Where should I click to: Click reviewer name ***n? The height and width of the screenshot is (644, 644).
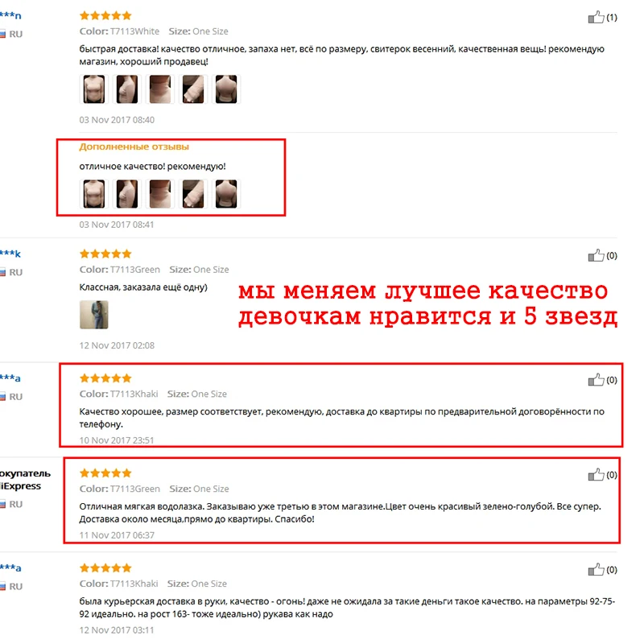point(10,15)
